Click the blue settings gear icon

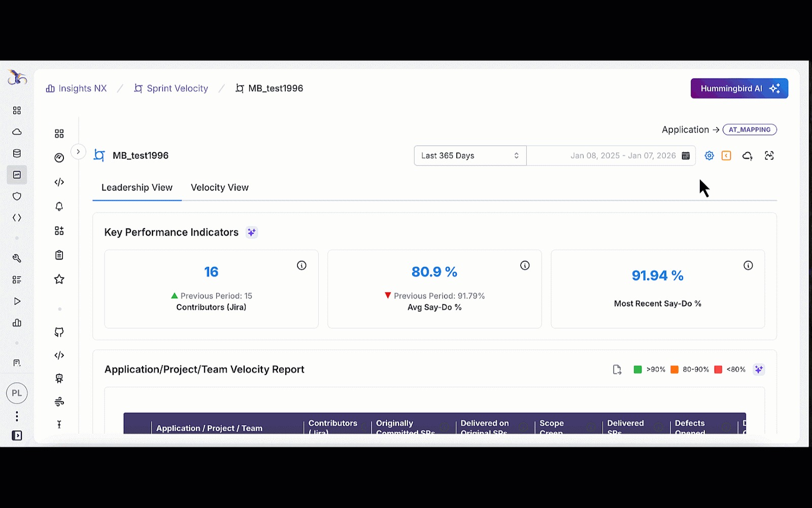pyautogui.click(x=709, y=155)
